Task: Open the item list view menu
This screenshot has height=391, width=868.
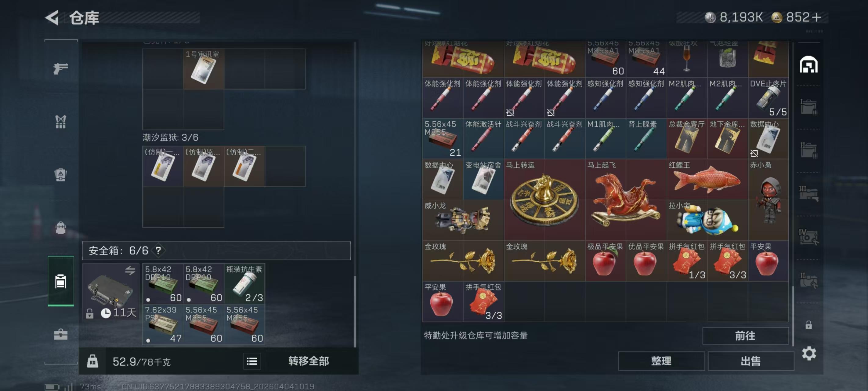Action: 252,361
